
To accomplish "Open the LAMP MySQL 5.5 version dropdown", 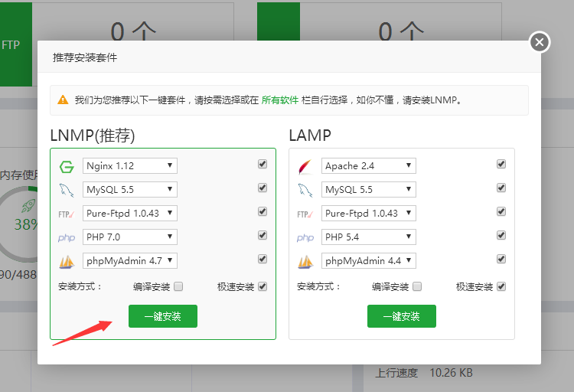I will [369, 189].
